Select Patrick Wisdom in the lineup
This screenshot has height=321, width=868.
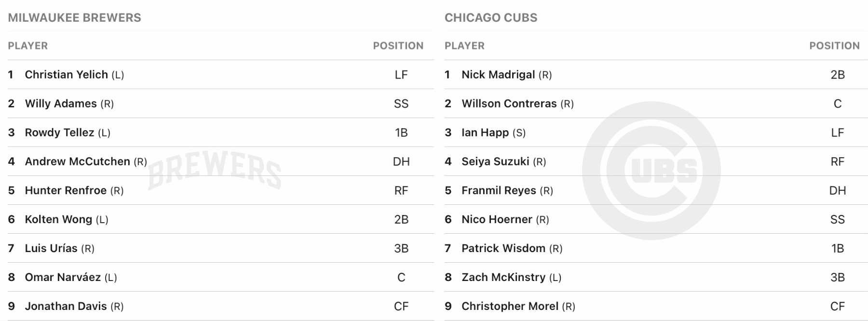point(503,248)
